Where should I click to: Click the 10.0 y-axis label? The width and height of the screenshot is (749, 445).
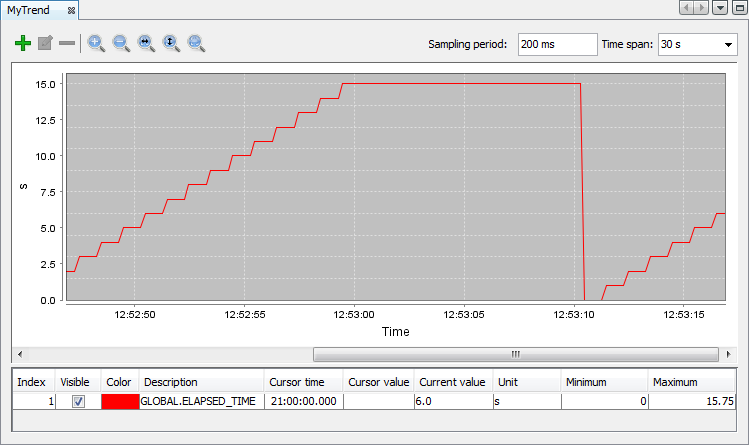[45, 157]
